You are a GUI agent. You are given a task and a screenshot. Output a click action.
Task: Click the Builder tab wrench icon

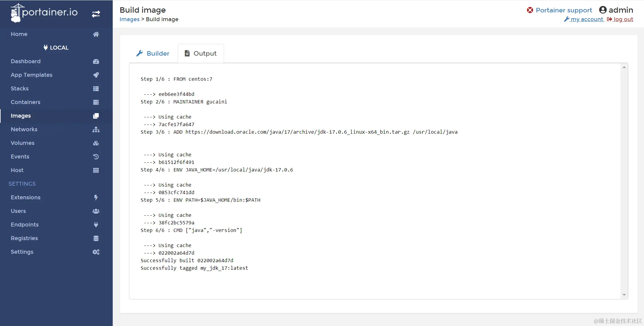point(139,53)
